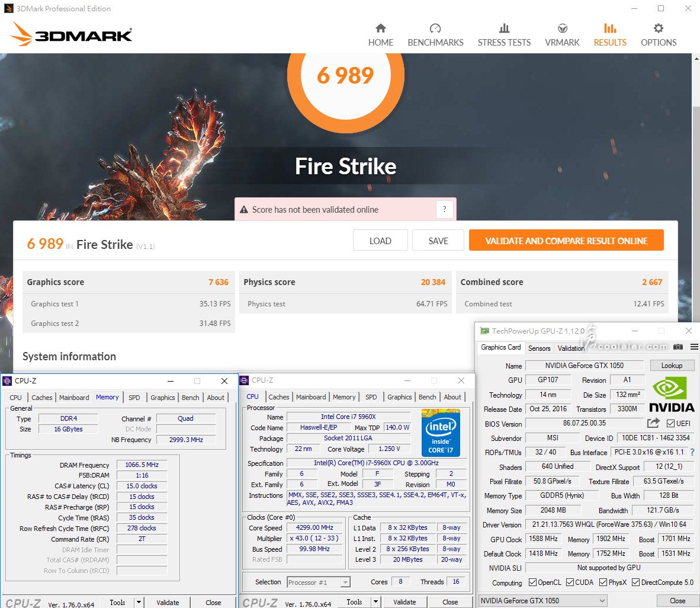
Task: Click the Multiplier value x 43.0
Action: pos(314,538)
